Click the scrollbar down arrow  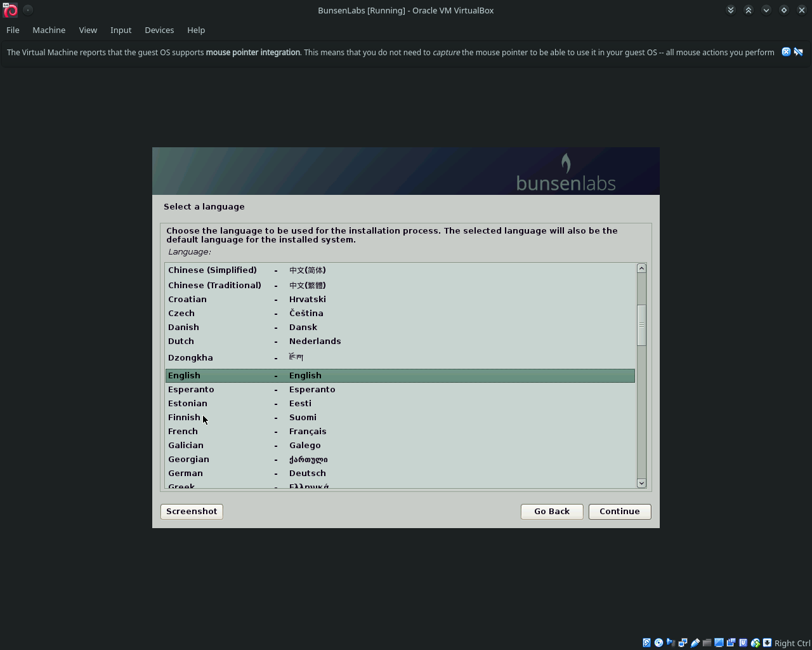pos(641,483)
